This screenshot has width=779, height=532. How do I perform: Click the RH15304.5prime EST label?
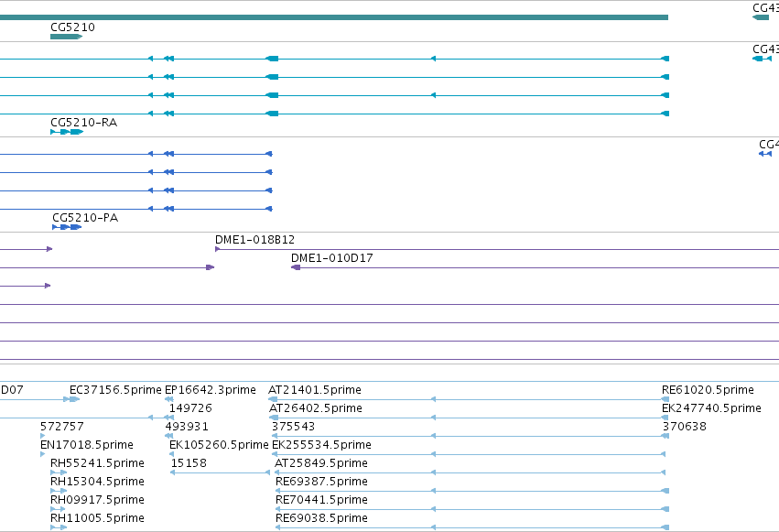[97, 482]
